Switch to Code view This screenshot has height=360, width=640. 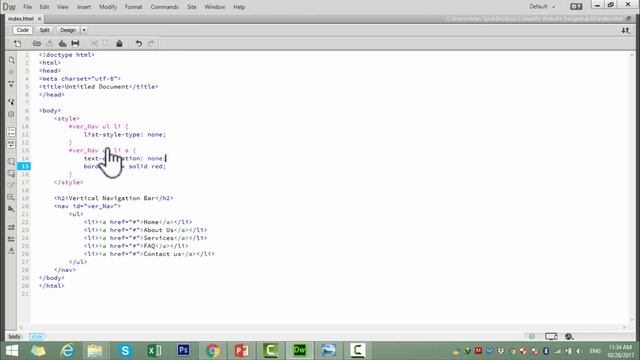[x=22, y=30]
